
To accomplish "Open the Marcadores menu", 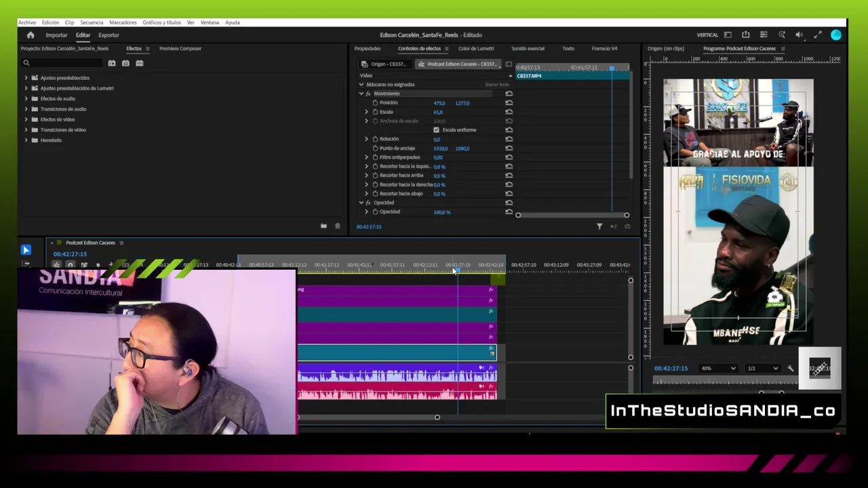I will (x=123, y=22).
